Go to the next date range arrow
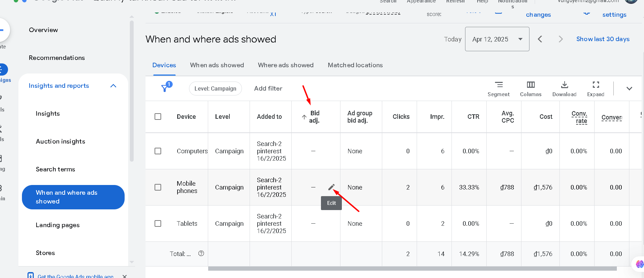Viewport: 644px width, 278px height. [x=560, y=39]
